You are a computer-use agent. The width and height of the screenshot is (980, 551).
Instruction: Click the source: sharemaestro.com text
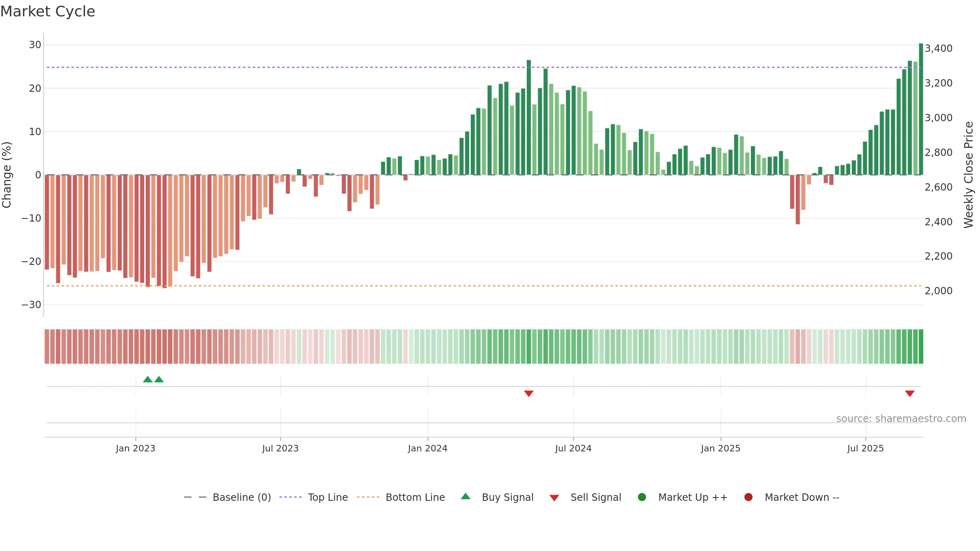[x=901, y=419]
